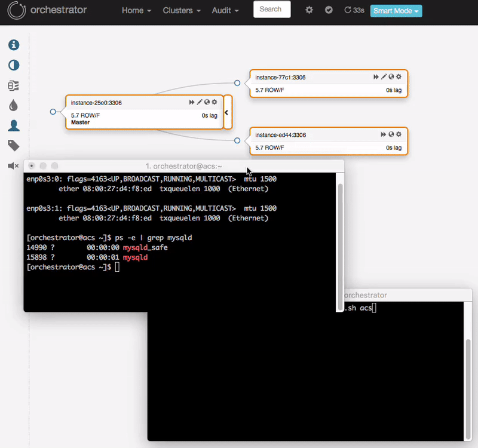
Task: Click inside the Search input field
Action: 272,10
